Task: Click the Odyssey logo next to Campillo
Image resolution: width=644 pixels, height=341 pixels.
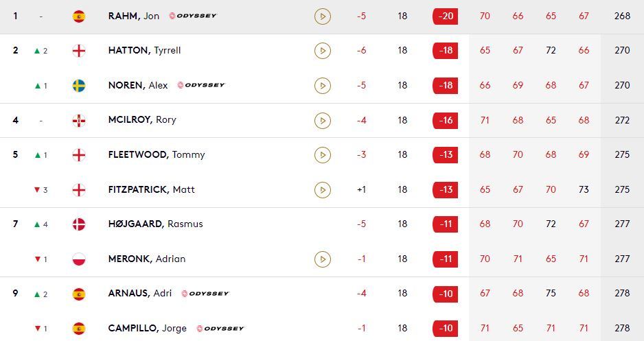Action: point(220,329)
